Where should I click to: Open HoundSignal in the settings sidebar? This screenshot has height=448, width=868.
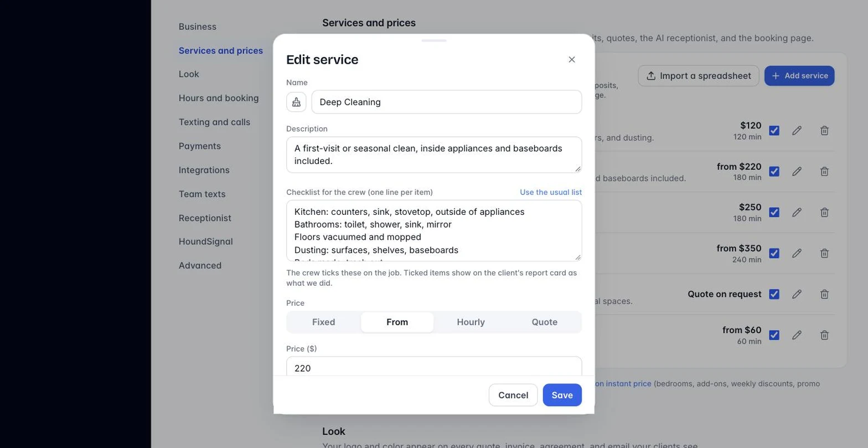pyautogui.click(x=206, y=241)
